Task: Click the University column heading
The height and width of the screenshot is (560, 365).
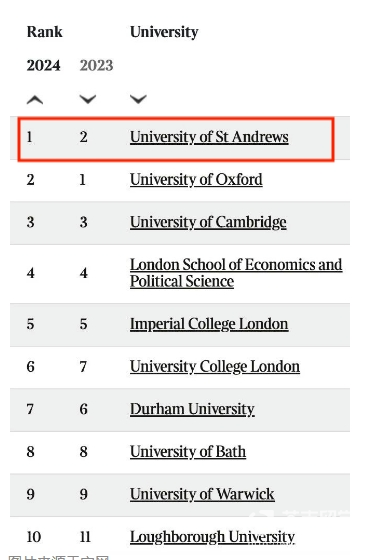Action: 164,32
